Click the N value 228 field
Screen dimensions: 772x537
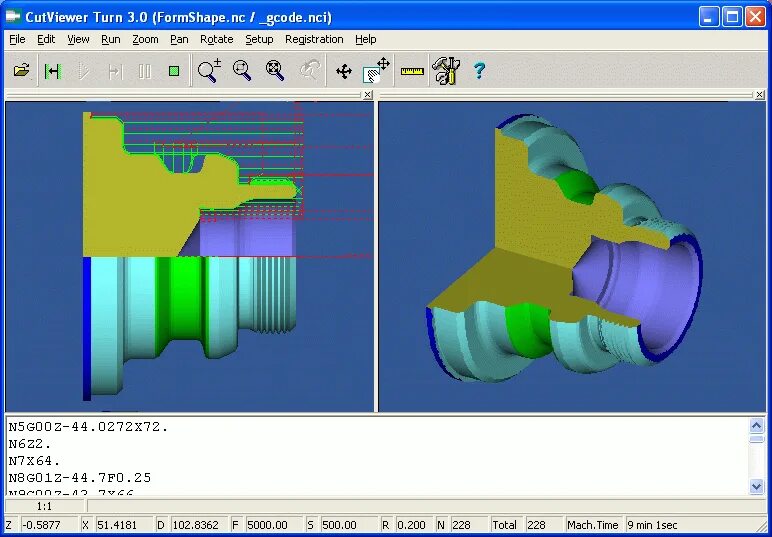[468, 525]
